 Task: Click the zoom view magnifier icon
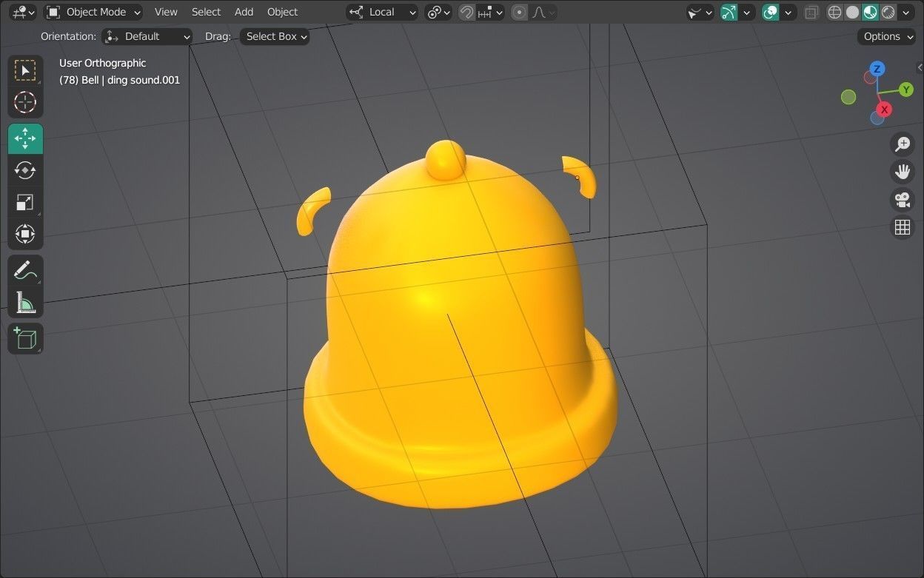point(902,144)
